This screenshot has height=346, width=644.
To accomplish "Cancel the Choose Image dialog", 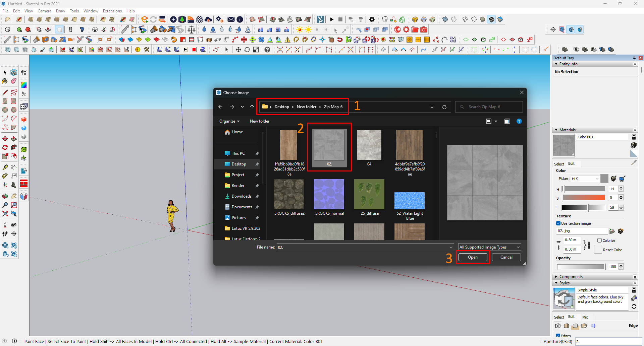I will click(x=506, y=257).
